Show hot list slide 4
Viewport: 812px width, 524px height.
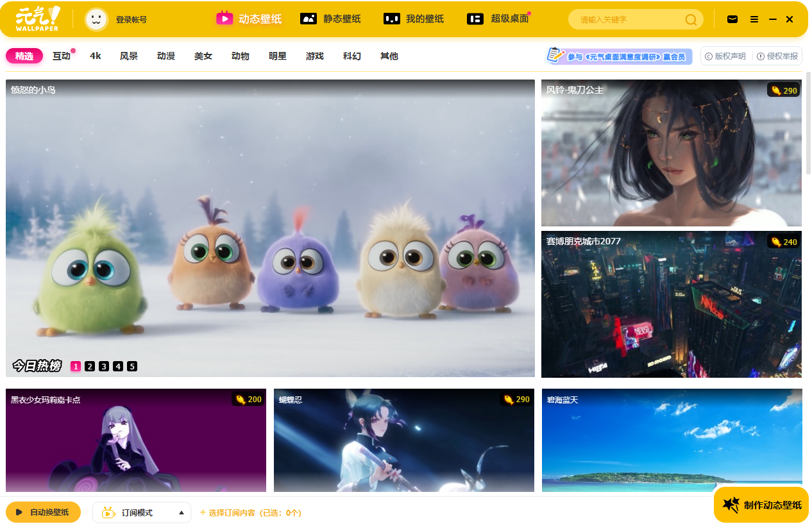[118, 366]
